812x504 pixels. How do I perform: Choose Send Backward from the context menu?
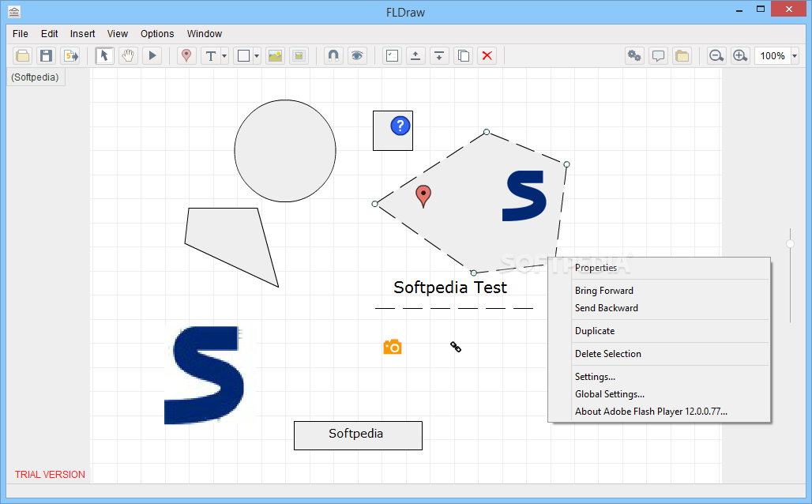(660, 307)
